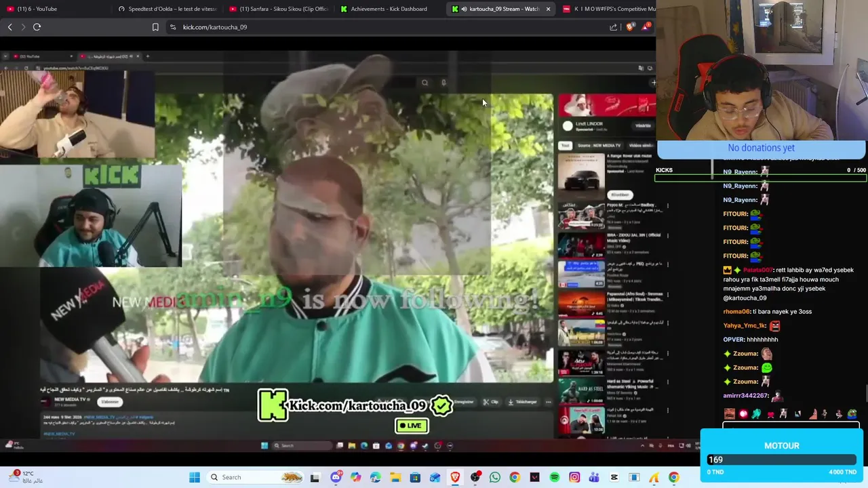Open Microsoft Teams from taskbar
868x488 pixels.
coord(594,477)
